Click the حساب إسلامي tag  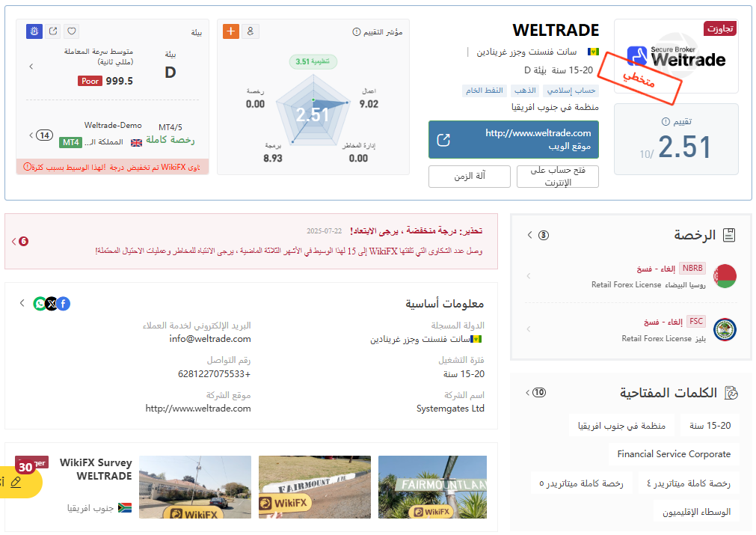pos(571,91)
